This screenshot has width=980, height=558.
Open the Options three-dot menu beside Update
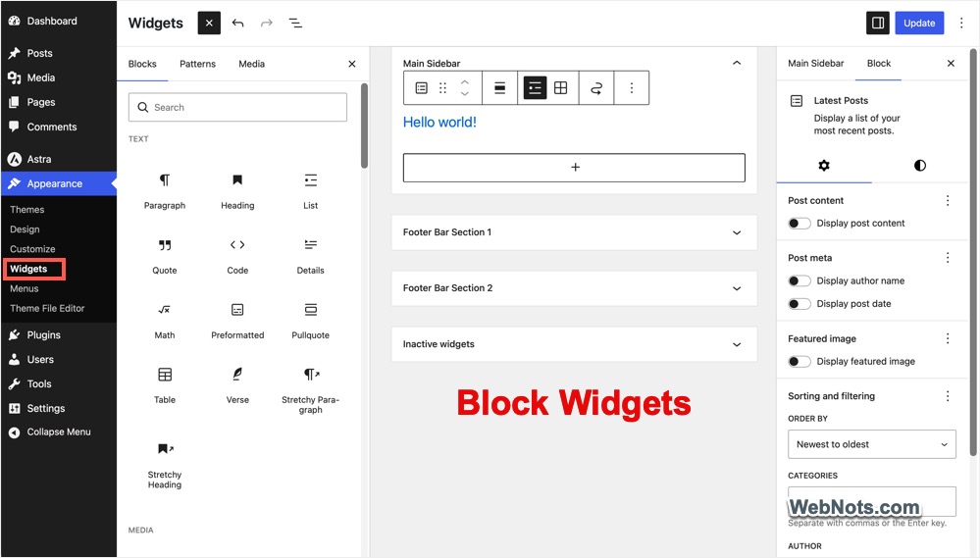(961, 24)
